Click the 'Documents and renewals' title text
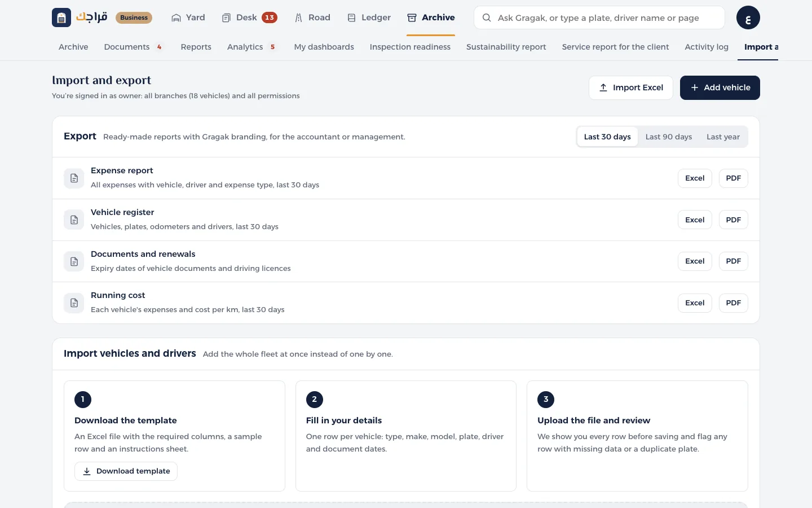This screenshot has height=508, width=812. tap(143, 254)
